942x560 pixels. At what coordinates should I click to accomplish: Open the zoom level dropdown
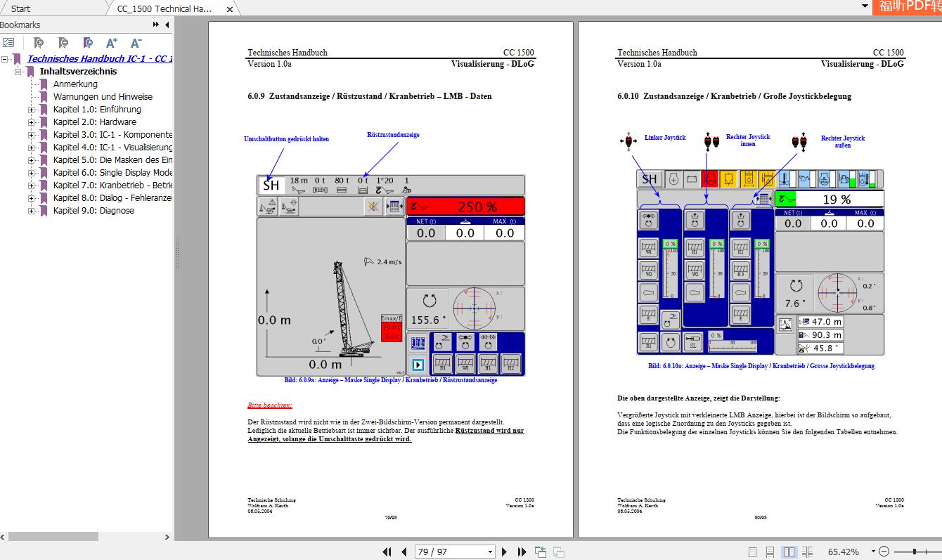tap(872, 551)
